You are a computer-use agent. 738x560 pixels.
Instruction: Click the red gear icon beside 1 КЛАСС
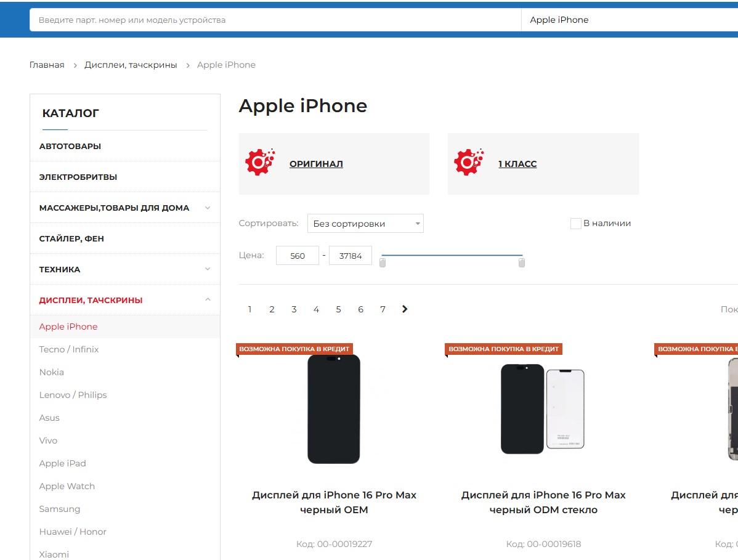pyautogui.click(x=469, y=163)
